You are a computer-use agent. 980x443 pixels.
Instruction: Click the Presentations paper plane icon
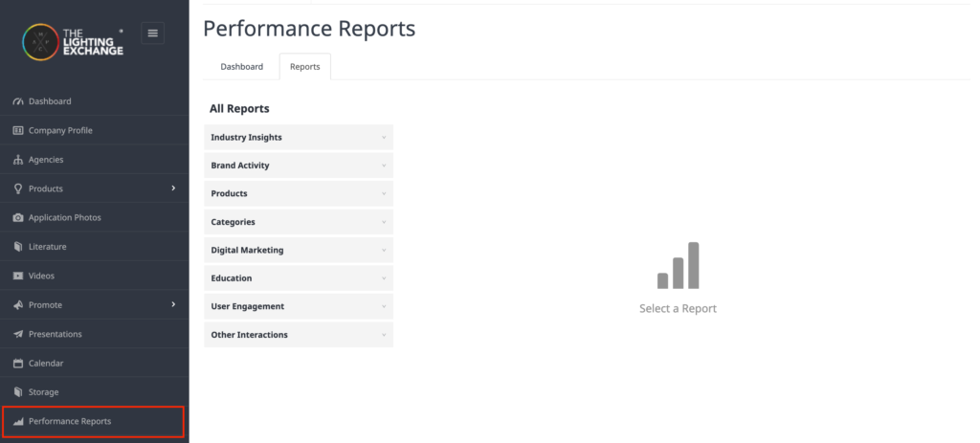[18, 334]
